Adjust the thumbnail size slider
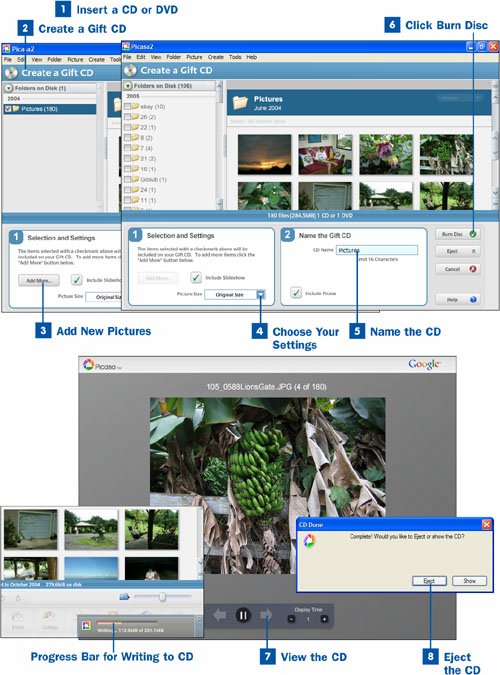The image size is (500, 675). click(162, 597)
